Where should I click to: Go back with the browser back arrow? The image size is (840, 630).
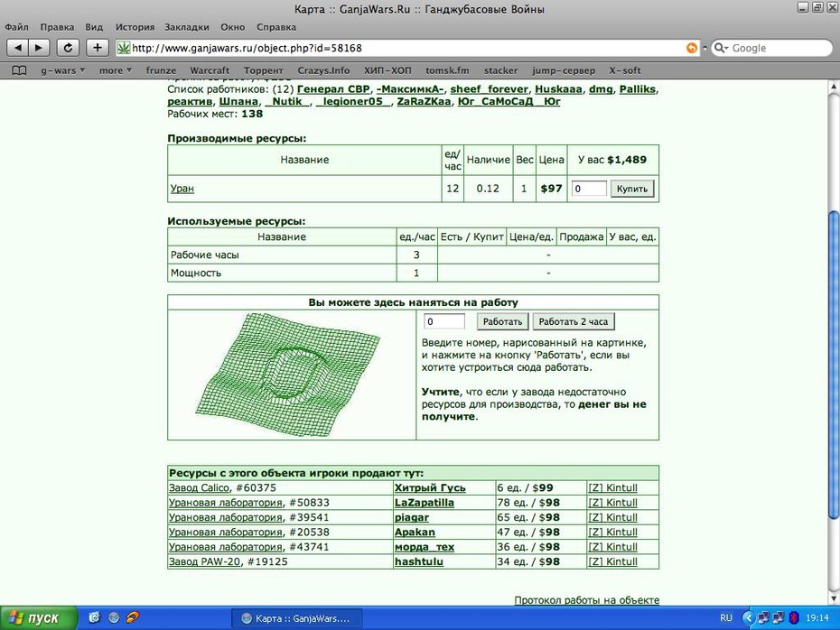click(x=18, y=48)
